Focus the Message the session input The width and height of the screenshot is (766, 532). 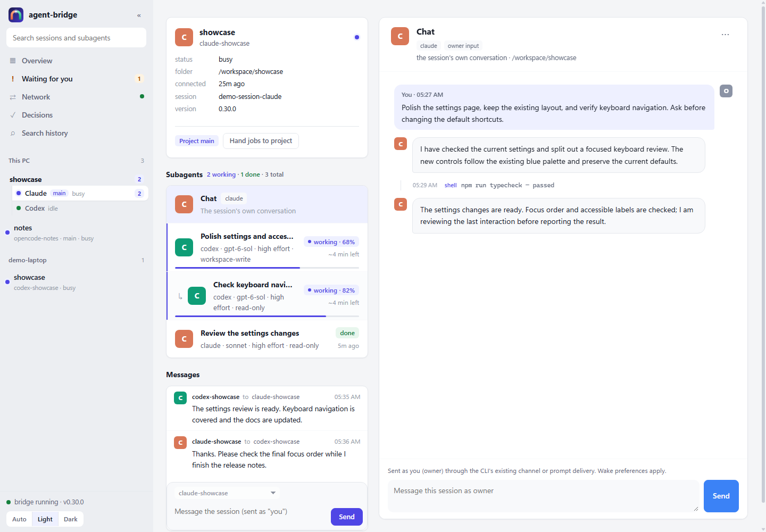250,512
